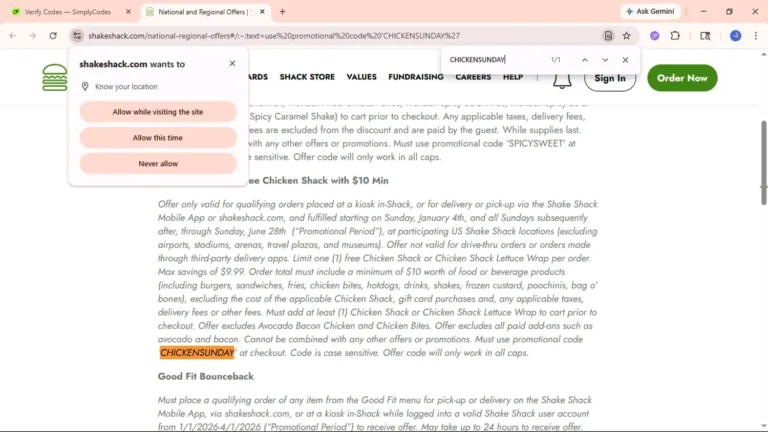
Task: Close the National and Regional Offers tab
Action: pos(262,12)
